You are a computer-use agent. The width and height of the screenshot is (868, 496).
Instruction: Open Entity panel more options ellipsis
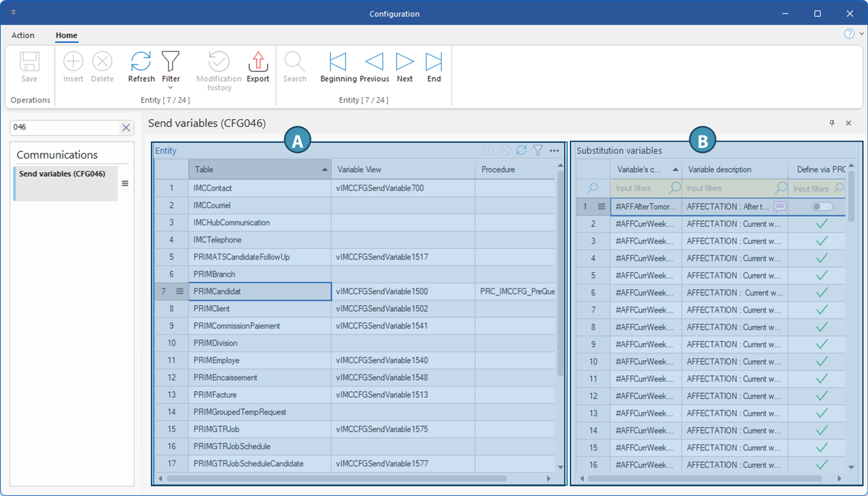554,151
